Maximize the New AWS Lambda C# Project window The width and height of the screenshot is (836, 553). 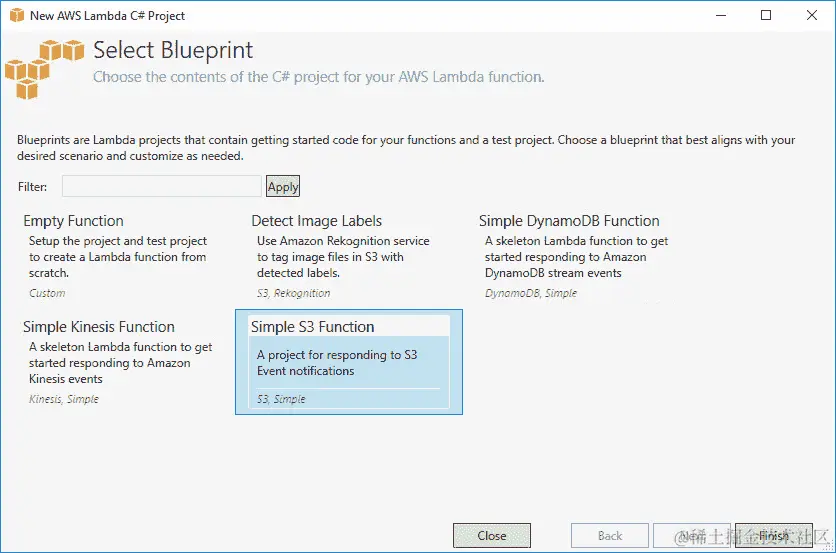[766, 15]
